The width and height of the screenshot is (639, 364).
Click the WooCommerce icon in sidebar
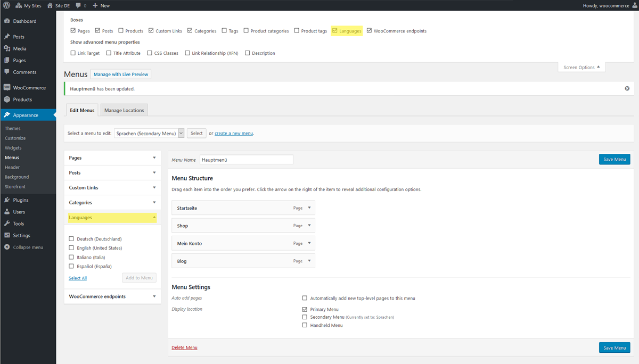click(x=7, y=87)
